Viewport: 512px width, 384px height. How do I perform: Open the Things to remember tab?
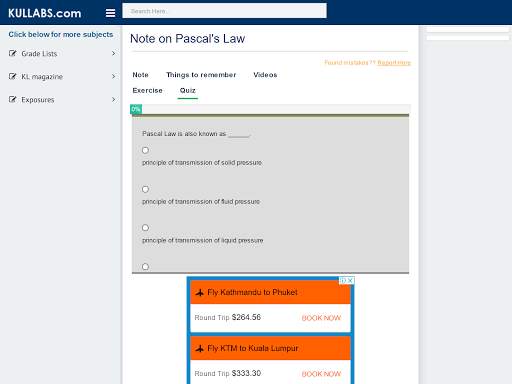(201, 75)
